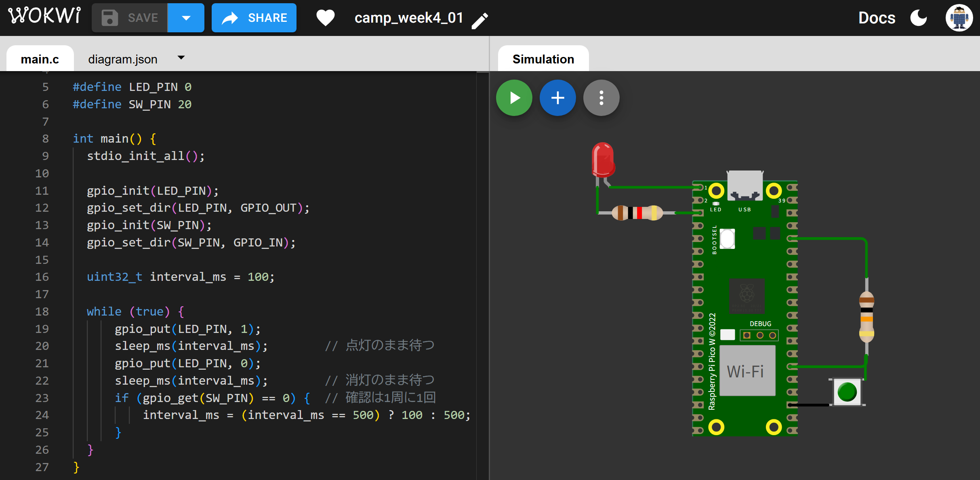Click the SHARE button
Viewport: 980px width, 480px height.
[x=254, y=18]
